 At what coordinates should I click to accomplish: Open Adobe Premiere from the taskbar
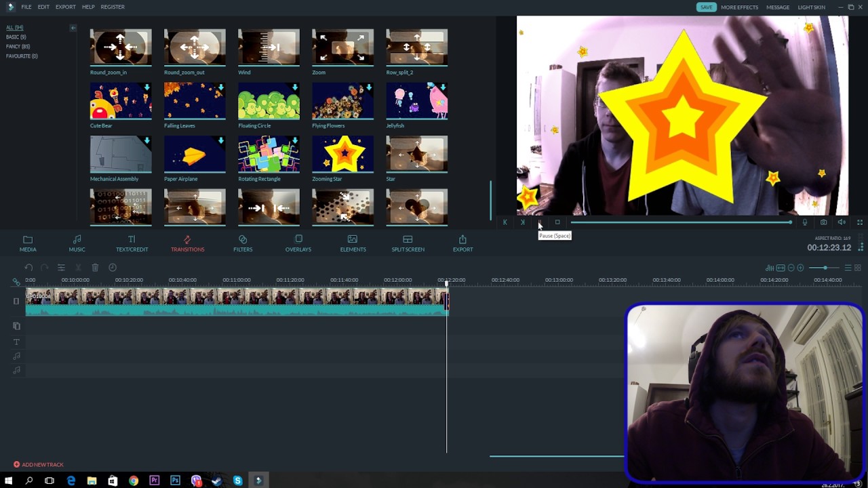tap(155, 481)
